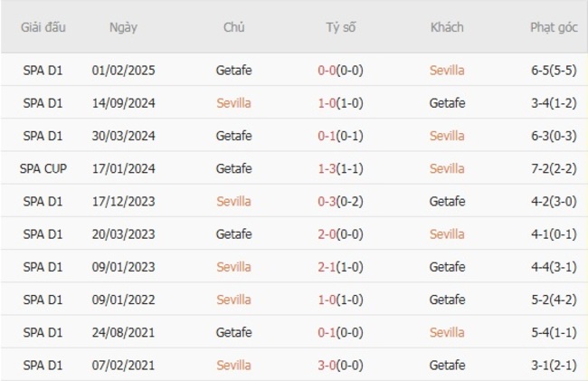Open Getafe home team on 30/03/2024

coord(233,136)
